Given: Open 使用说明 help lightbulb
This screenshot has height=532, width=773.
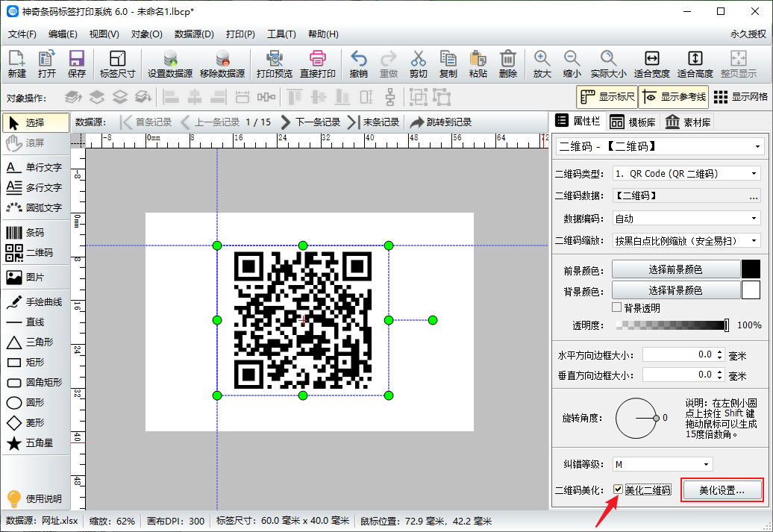Looking at the screenshot, I should click(36, 499).
